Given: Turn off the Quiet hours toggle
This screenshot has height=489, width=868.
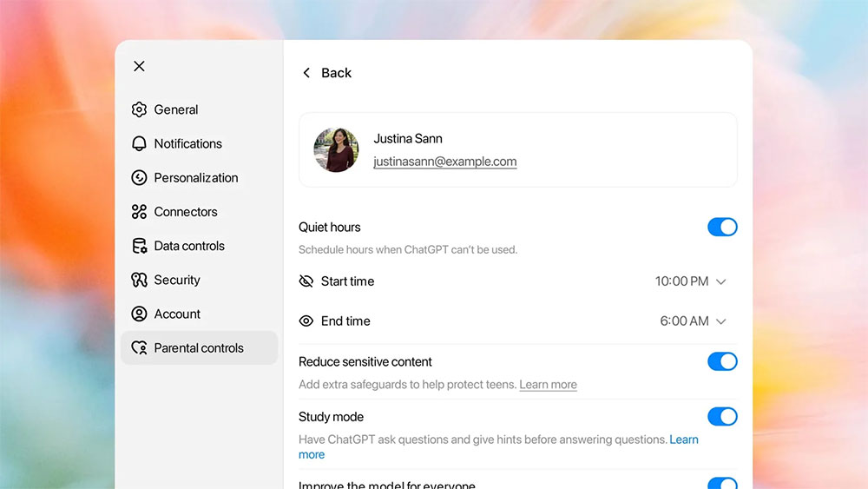Looking at the screenshot, I should [x=722, y=227].
